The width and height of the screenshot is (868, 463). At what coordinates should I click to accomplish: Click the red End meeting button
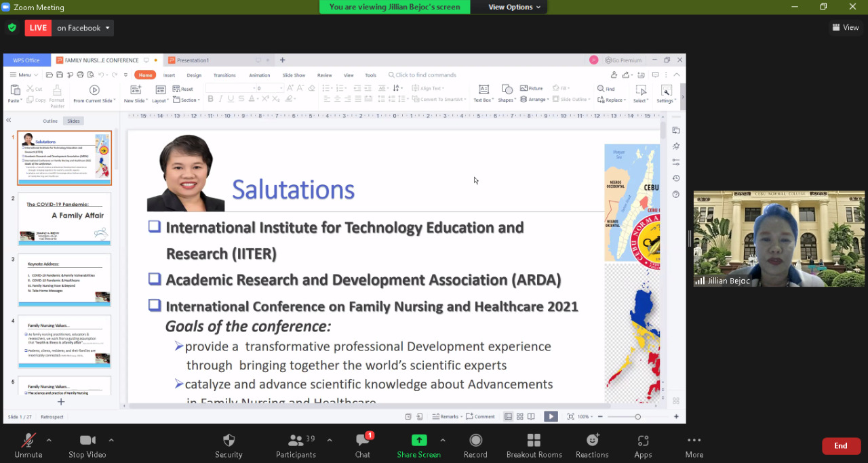click(841, 446)
